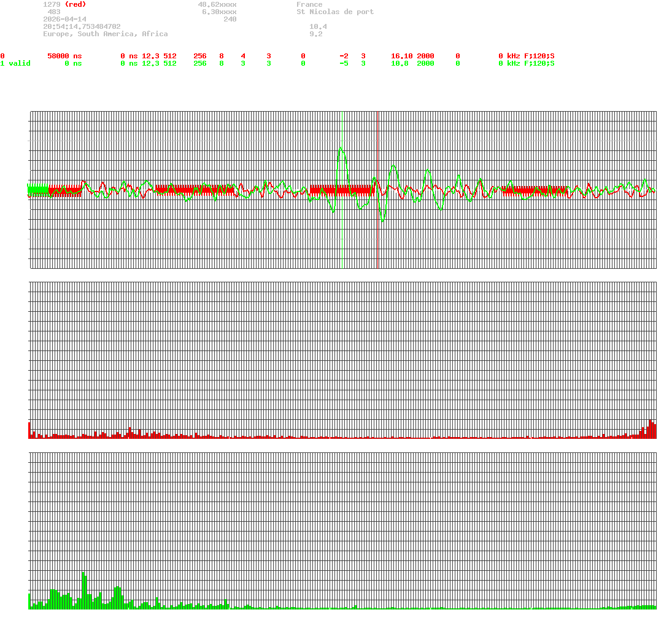The width and height of the screenshot is (672, 623).
Task: Select the red channel 0 row
Action: coord(3,56)
